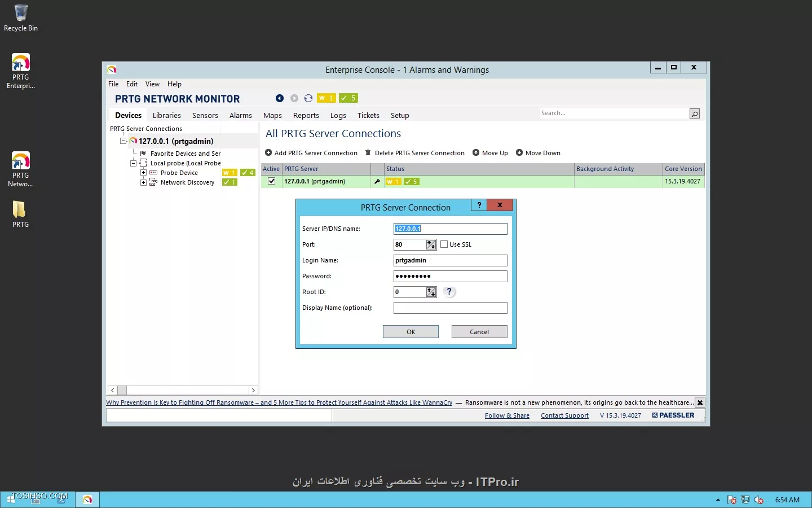Click green 5 badge in Status column
Image resolution: width=812 pixels, height=508 pixels.
[x=412, y=182]
